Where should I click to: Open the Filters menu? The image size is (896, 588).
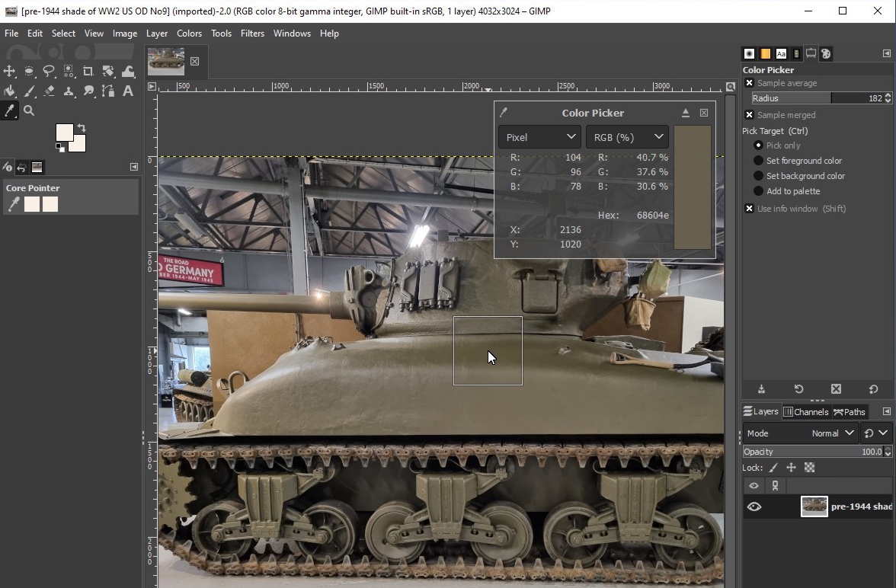tap(252, 34)
